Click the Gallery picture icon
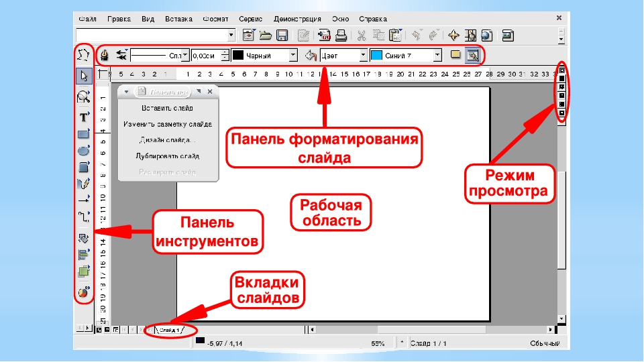 pos(508,36)
